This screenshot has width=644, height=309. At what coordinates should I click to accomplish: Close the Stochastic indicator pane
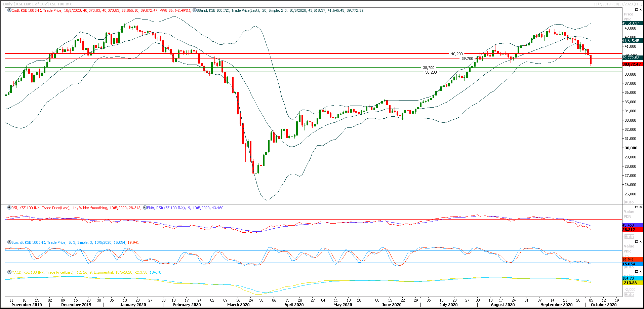coord(640,242)
